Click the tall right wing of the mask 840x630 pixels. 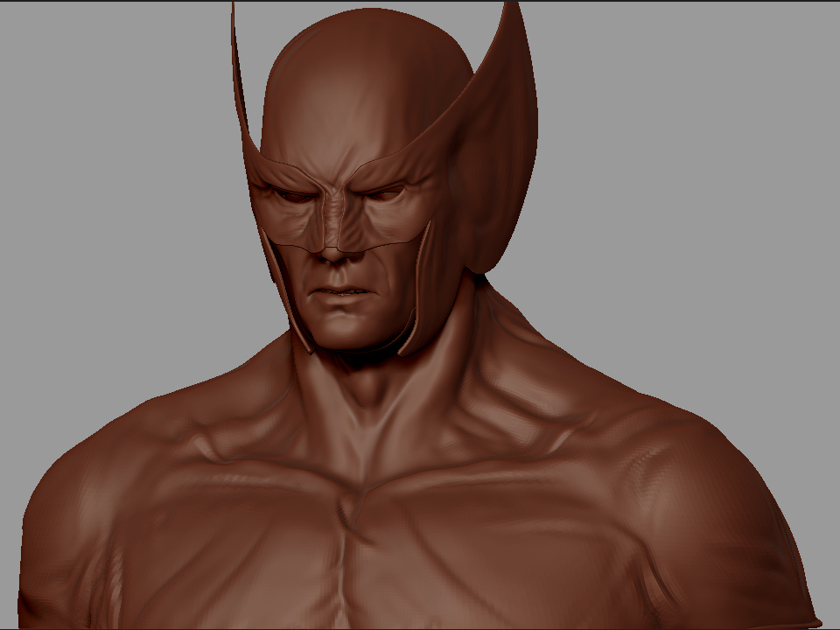coord(495,139)
